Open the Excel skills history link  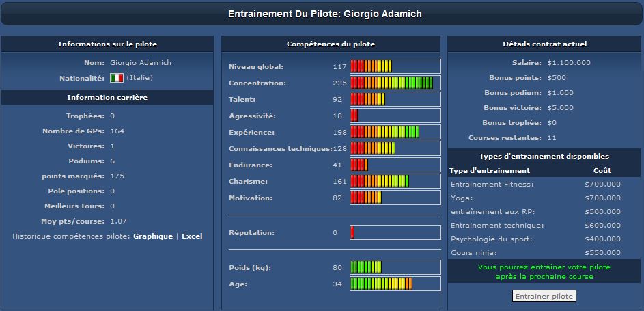point(192,236)
